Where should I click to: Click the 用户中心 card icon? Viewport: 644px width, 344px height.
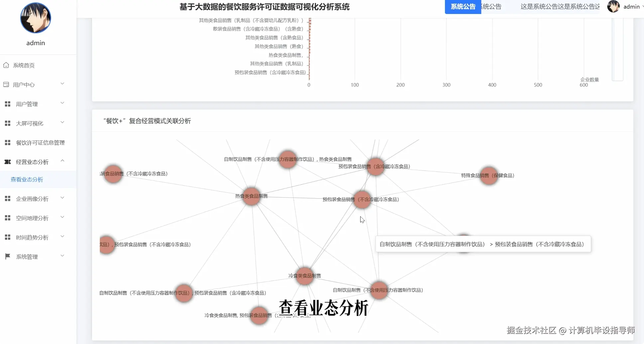[x=6, y=84]
